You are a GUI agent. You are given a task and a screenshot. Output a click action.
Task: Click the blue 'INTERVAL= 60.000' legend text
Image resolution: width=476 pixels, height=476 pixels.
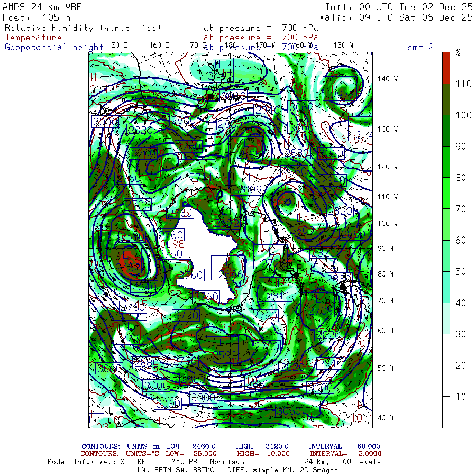[344, 446]
